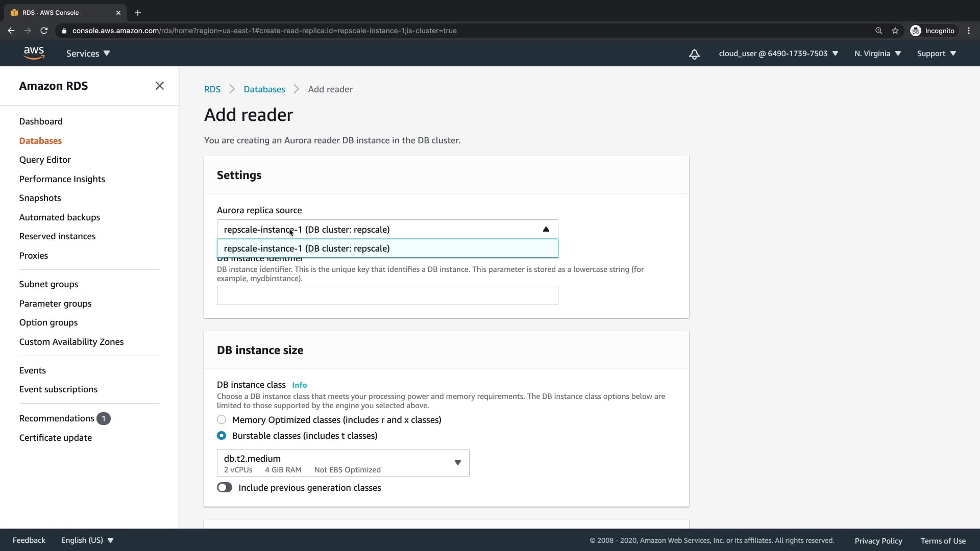Go to Databases breadcrumb link
Screen dimensions: 980x551
(x=264, y=89)
